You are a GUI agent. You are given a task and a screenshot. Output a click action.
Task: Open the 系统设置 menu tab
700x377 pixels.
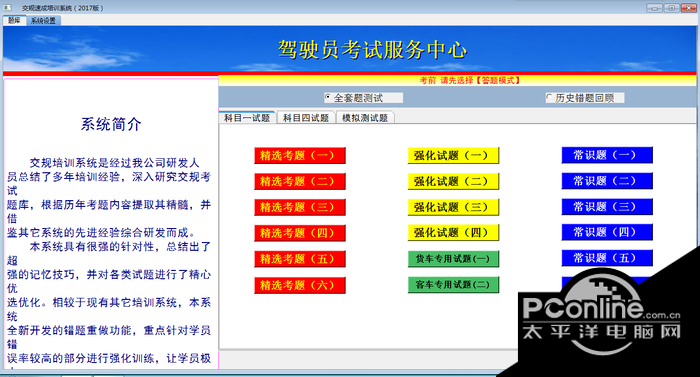click(x=43, y=21)
